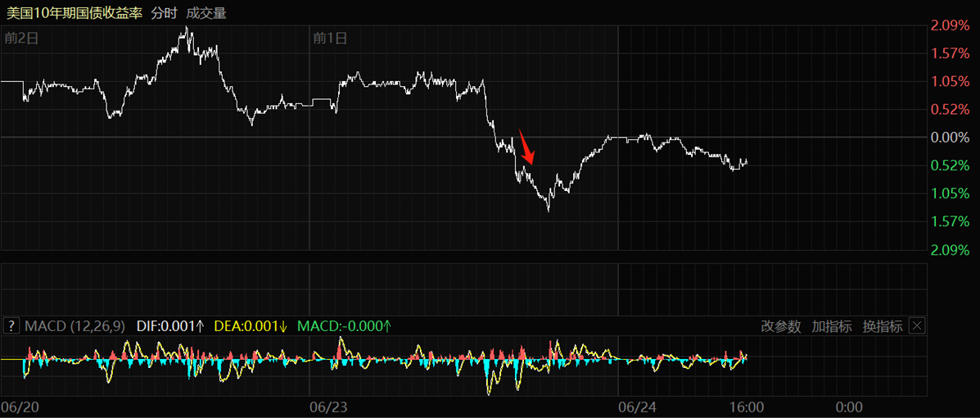Open the MACD help question-mark icon
Viewport: 980px width, 418px height.
click(11, 326)
